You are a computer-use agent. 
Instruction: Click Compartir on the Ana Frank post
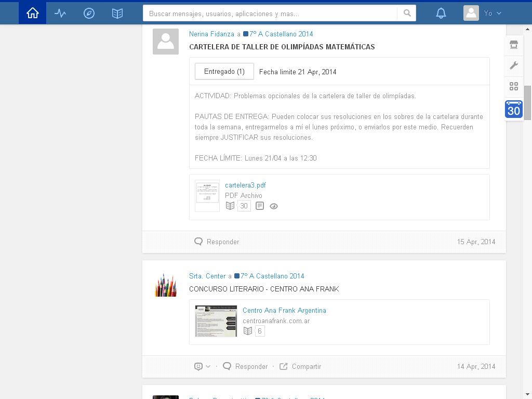(307, 367)
